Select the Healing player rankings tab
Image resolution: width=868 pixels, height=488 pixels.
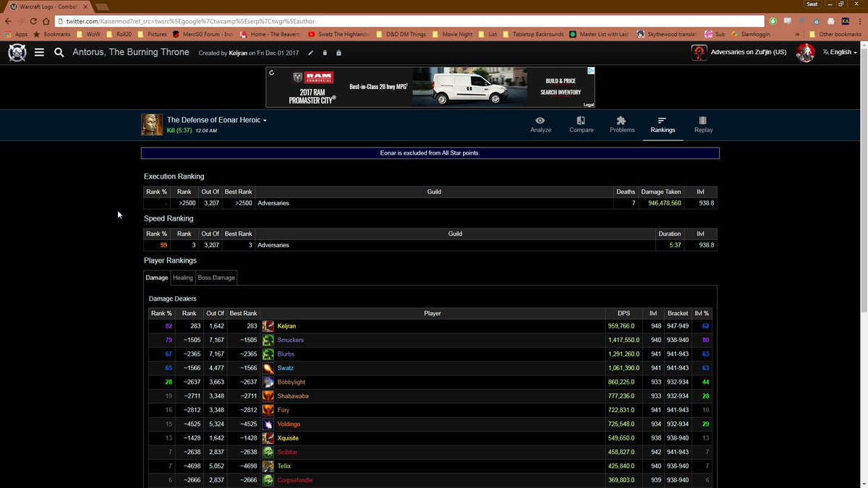(183, 278)
